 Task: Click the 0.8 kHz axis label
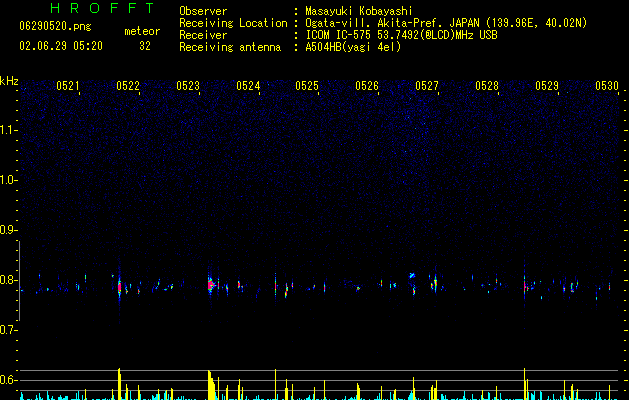(9, 280)
